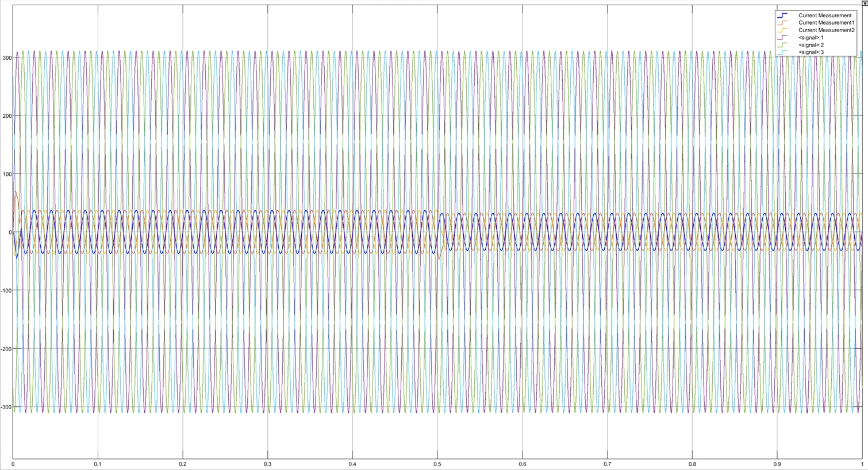The width and height of the screenshot is (868, 470).
Task: Click yellow line marker for Current Measurement2
Action: click(782, 30)
